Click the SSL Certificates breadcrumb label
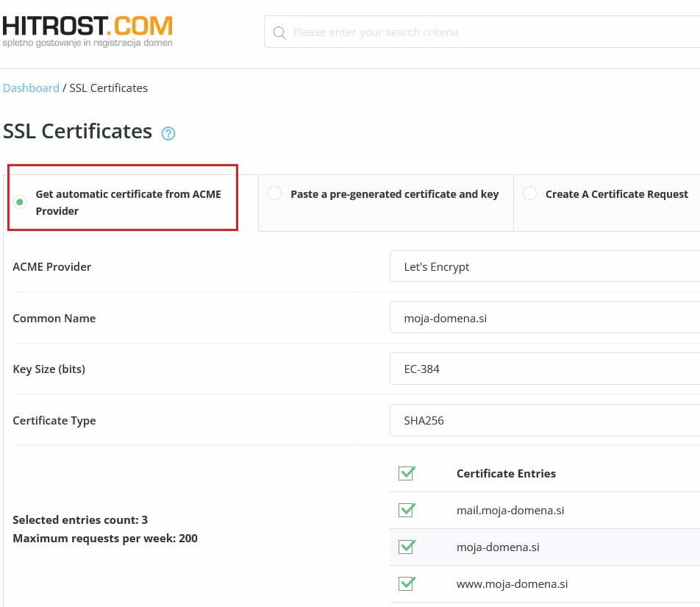Image resolution: width=700 pixels, height=607 pixels. click(x=108, y=88)
